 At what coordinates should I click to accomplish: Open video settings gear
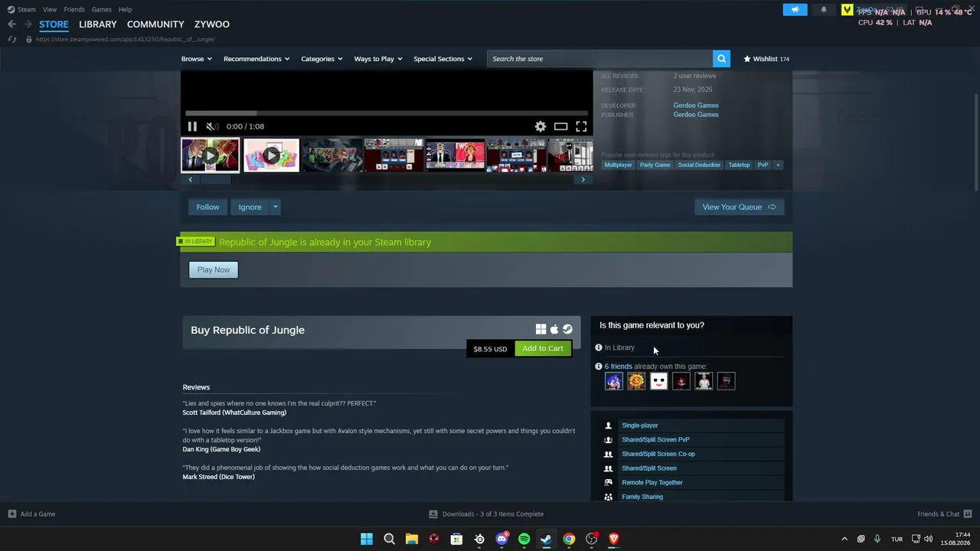pos(541,126)
